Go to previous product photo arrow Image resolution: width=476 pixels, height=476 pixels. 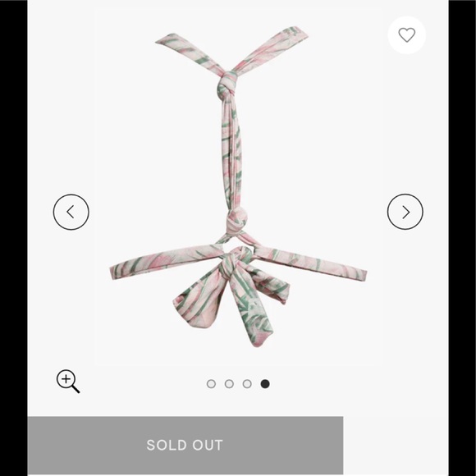click(71, 212)
